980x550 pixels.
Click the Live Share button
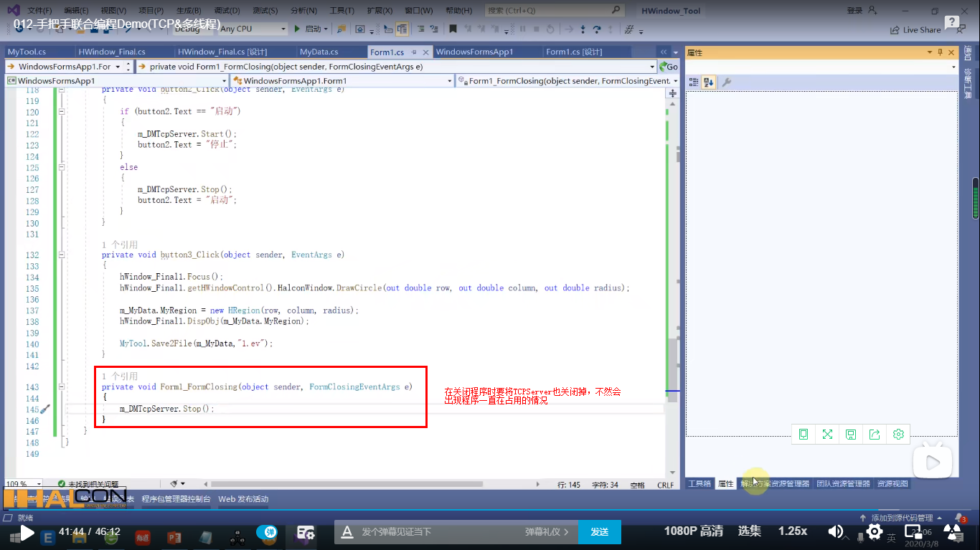pos(933,29)
